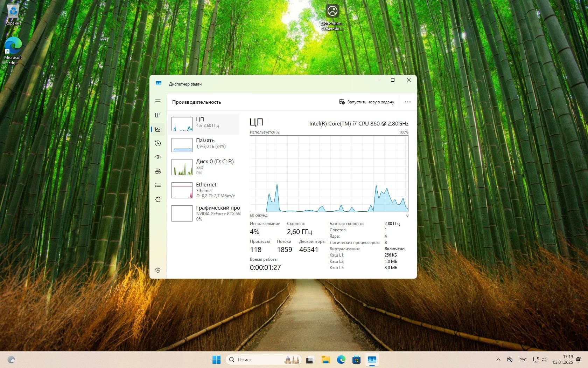This screenshot has width=588, height=368.
Task: Select Графический процессор NVIDIA item
Action: pos(204,213)
